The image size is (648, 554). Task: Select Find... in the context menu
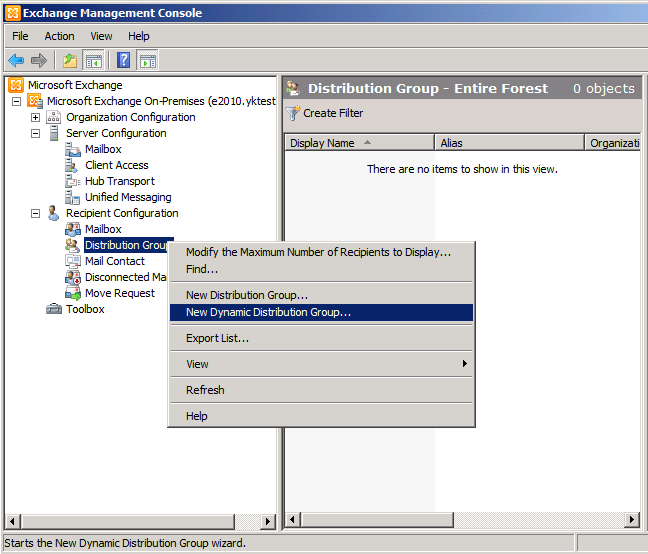pos(321,269)
